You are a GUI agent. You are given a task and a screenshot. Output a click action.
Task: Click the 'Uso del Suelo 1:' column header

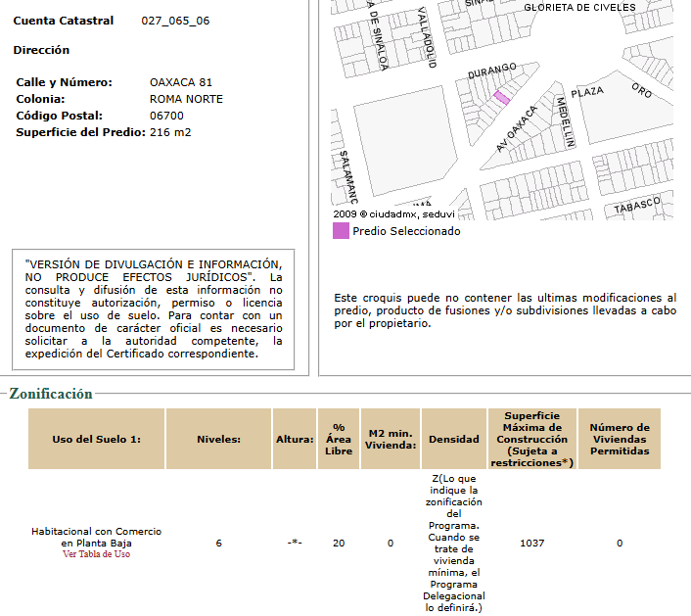click(96, 439)
